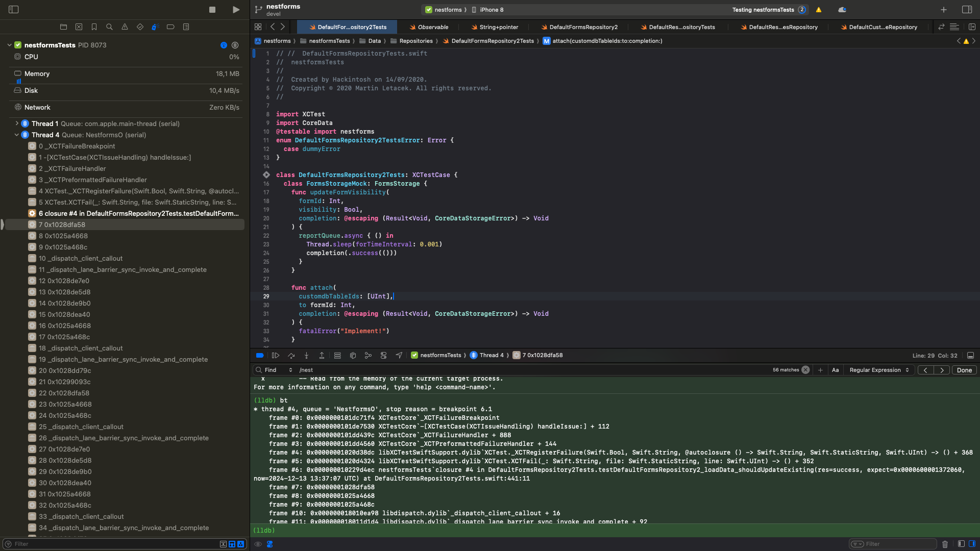
Task: Collapse Thread 4 NestformsO row
Action: click(x=16, y=135)
